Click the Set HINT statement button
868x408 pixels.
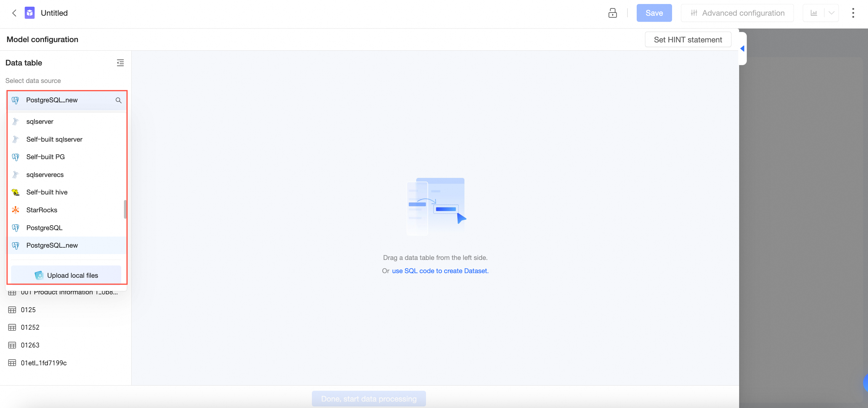click(687, 39)
